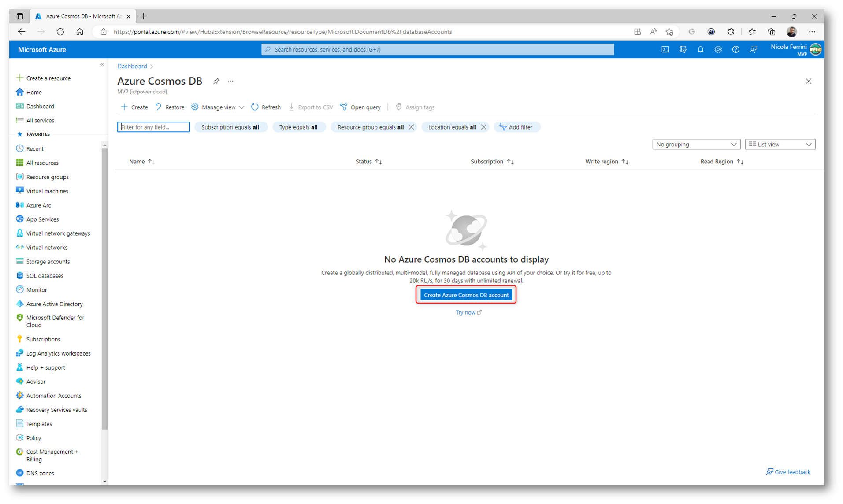
Task: Expand the Manage view dropdown
Action: pos(218,107)
